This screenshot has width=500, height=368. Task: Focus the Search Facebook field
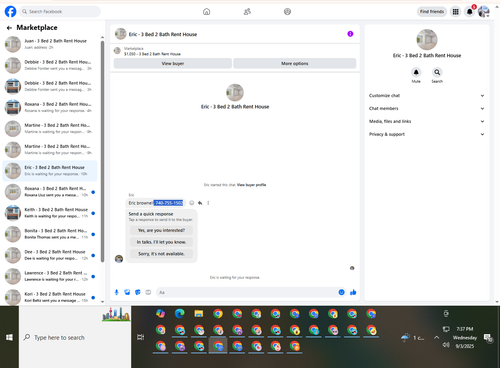pyautogui.click(x=60, y=11)
